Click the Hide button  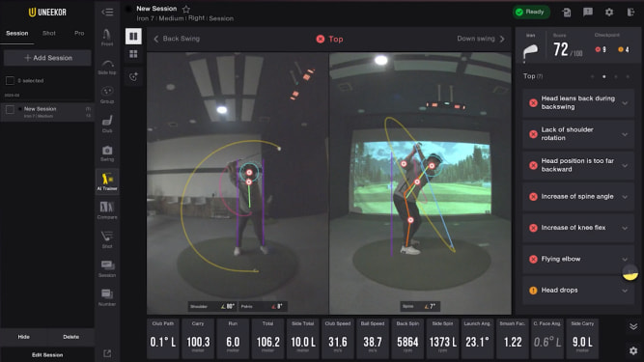[24, 337]
